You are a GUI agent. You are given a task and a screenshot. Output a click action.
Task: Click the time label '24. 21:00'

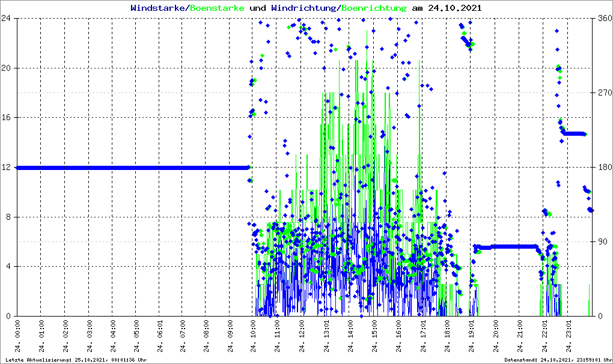click(520, 336)
